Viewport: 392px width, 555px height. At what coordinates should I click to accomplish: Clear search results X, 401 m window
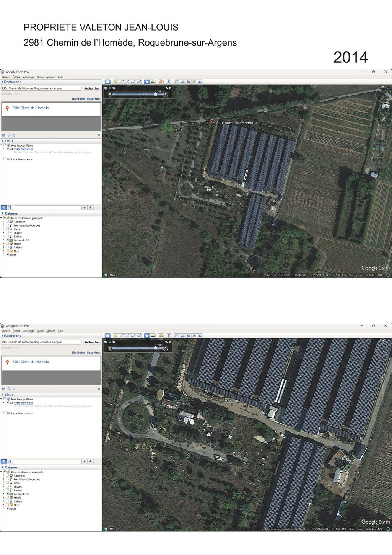click(99, 135)
